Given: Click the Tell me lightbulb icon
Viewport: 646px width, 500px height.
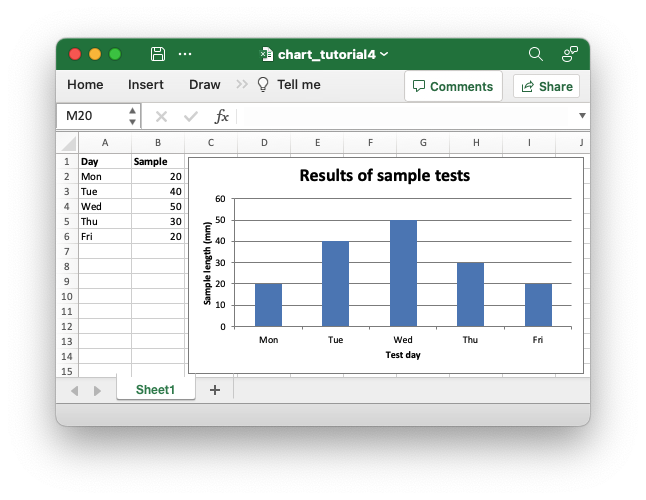Looking at the screenshot, I should [264, 85].
